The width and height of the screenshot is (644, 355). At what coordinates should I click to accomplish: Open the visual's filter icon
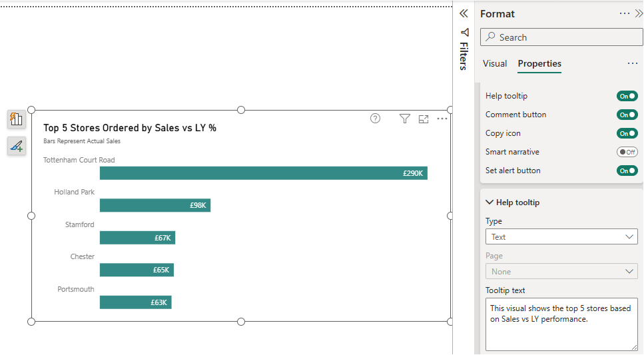click(404, 119)
